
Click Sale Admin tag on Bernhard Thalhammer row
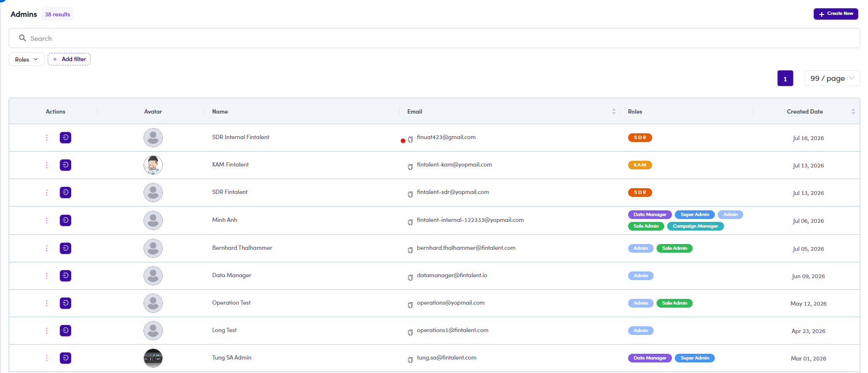click(x=674, y=248)
